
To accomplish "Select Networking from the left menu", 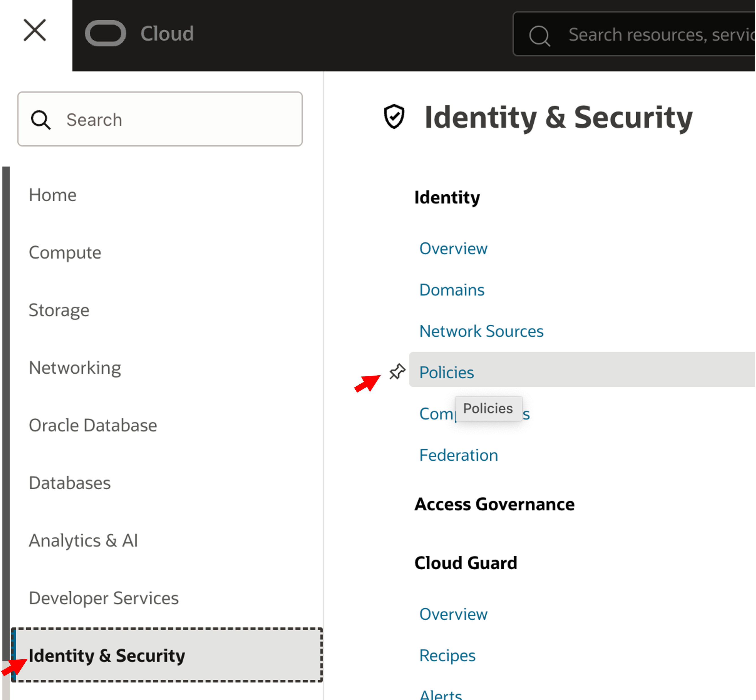I will tap(75, 368).
